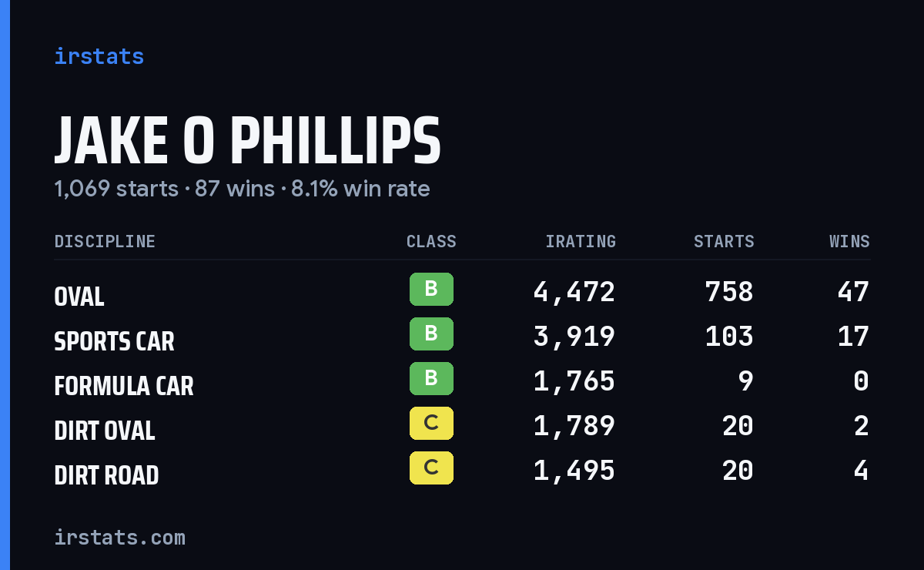Select the Formula Car class B badge
This screenshot has width=924, height=570.
pos(431,378)
